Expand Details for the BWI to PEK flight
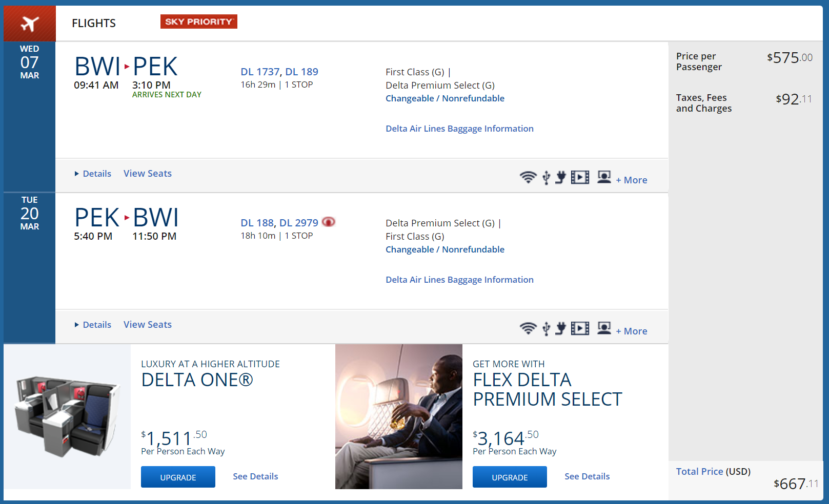Screen dimensions: 829x504 click(96, 174)
